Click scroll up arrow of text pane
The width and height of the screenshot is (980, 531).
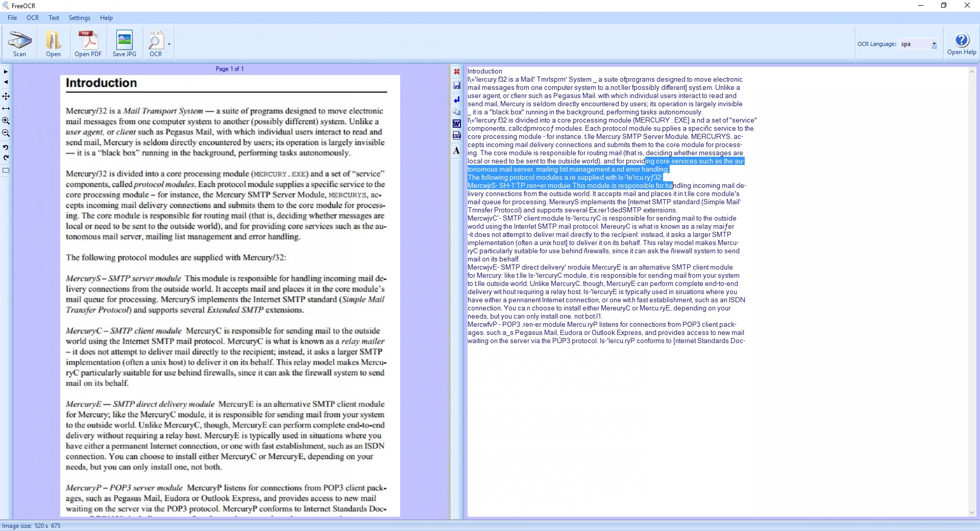coord(972,71)
